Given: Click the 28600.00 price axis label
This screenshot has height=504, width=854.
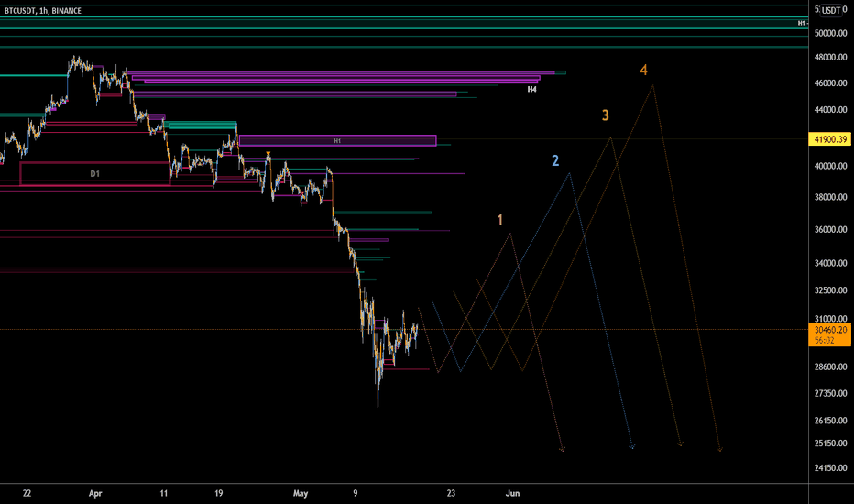Looking at the screenshot, I should click(x=830, y=367).
